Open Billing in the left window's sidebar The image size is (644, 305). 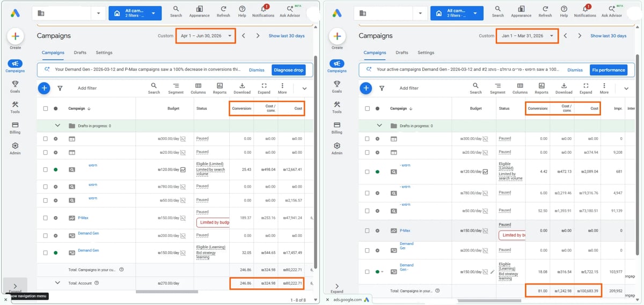[15, 128]
